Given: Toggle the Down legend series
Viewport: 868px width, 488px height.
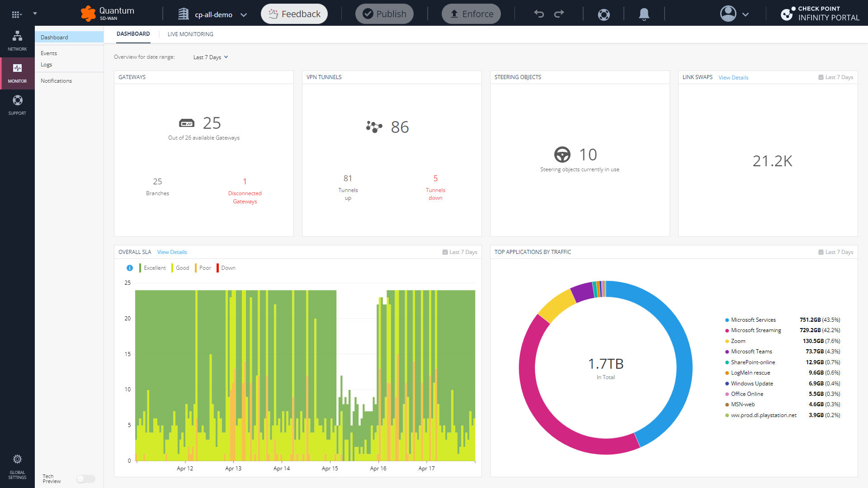Looking at the screenshot, I should pyautogui.click(x=226, y=268).
